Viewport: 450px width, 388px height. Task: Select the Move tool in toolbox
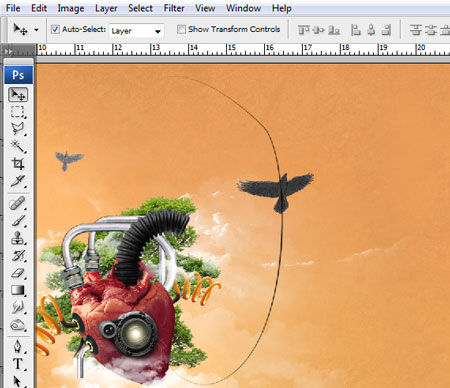[x=18, y=95]
